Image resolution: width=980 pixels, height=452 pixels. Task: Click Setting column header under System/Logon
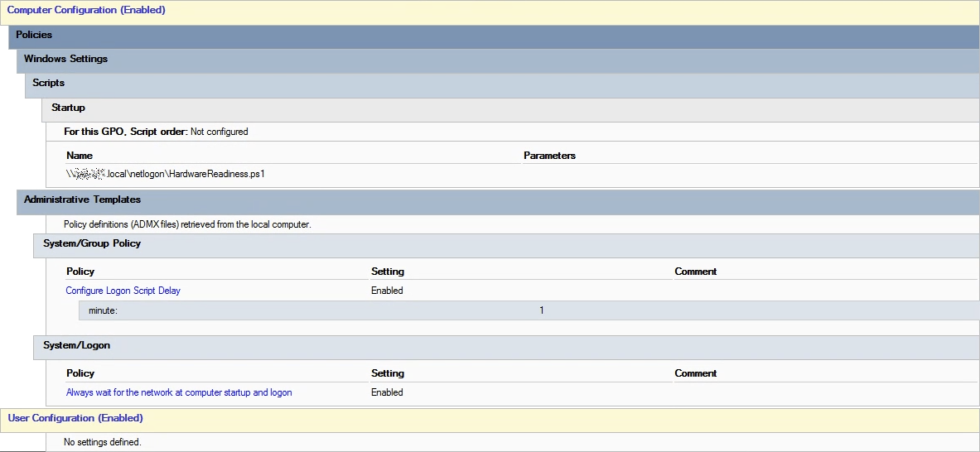[x=388, y=373]
